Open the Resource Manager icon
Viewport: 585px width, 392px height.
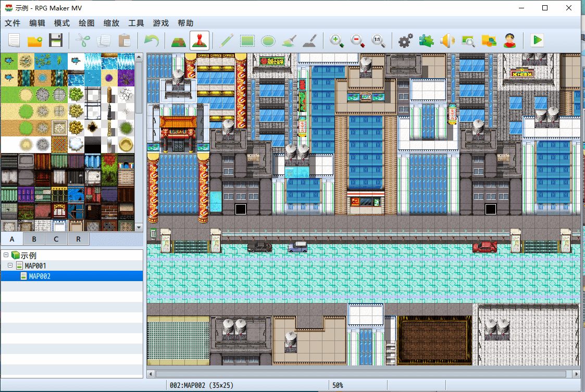click(x=489, y=40)
